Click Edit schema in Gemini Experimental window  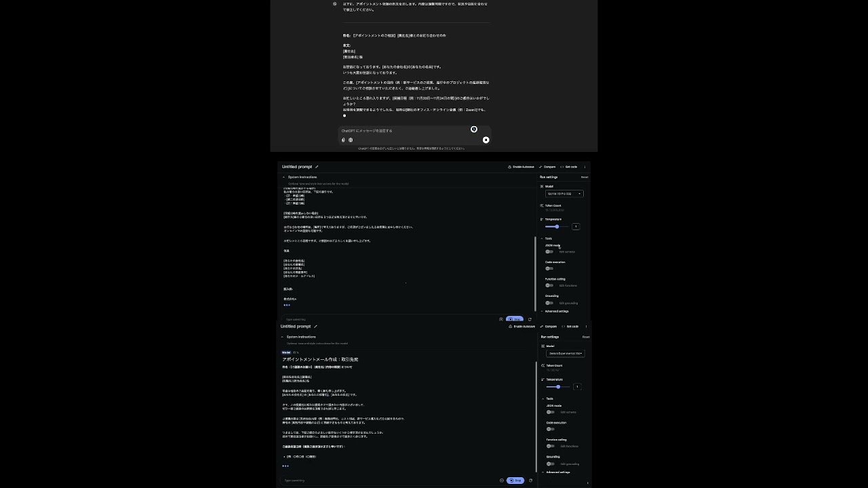(568, 412)
